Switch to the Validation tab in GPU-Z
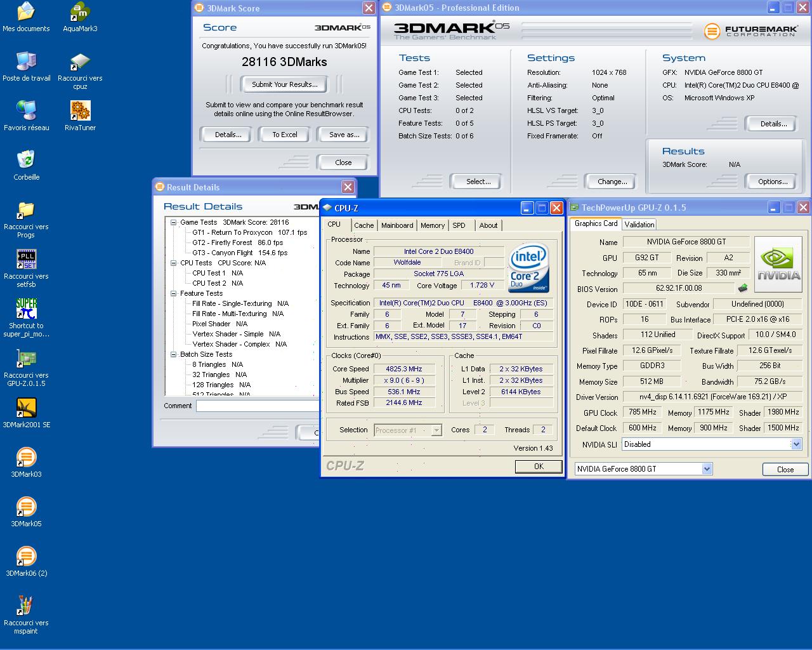The image size is (812, 650). pyautogui.click(x=639, y=225)
